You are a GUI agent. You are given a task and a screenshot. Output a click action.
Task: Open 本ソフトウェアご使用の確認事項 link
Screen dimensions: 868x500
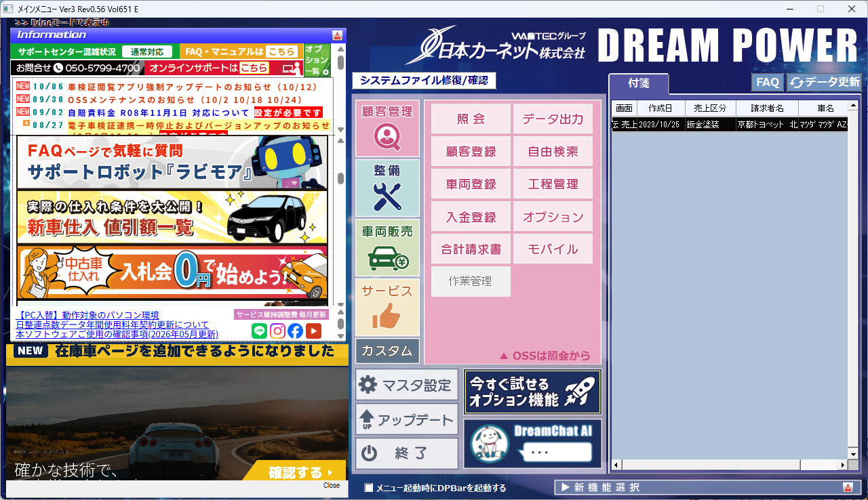click(117, 335)
